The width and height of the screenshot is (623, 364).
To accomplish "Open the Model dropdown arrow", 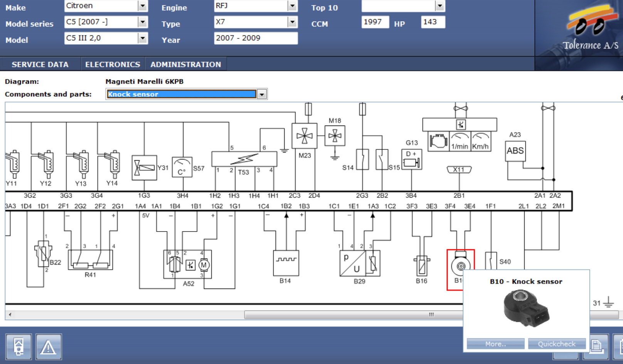I will tap(143, 38).
